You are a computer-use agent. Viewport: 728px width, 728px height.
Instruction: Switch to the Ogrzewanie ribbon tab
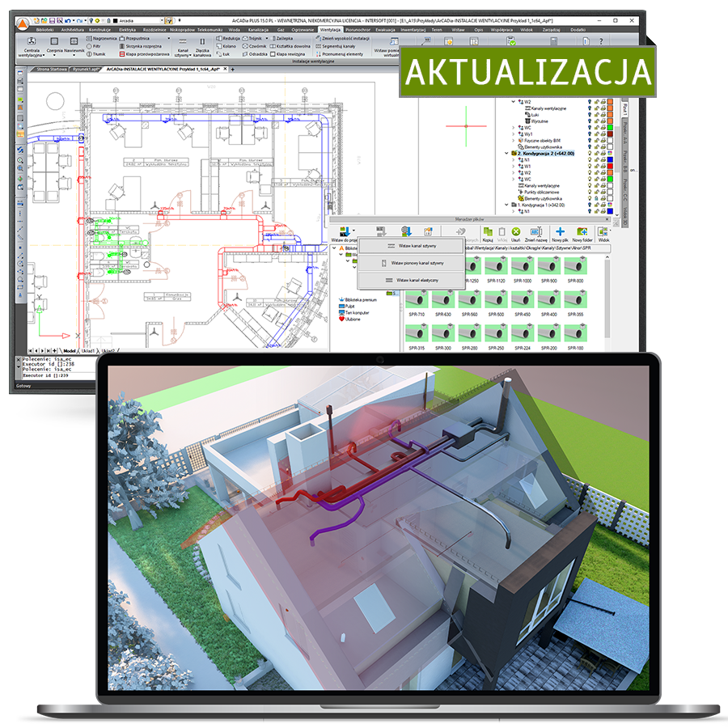pyautogui.click(x=303, y=30)
